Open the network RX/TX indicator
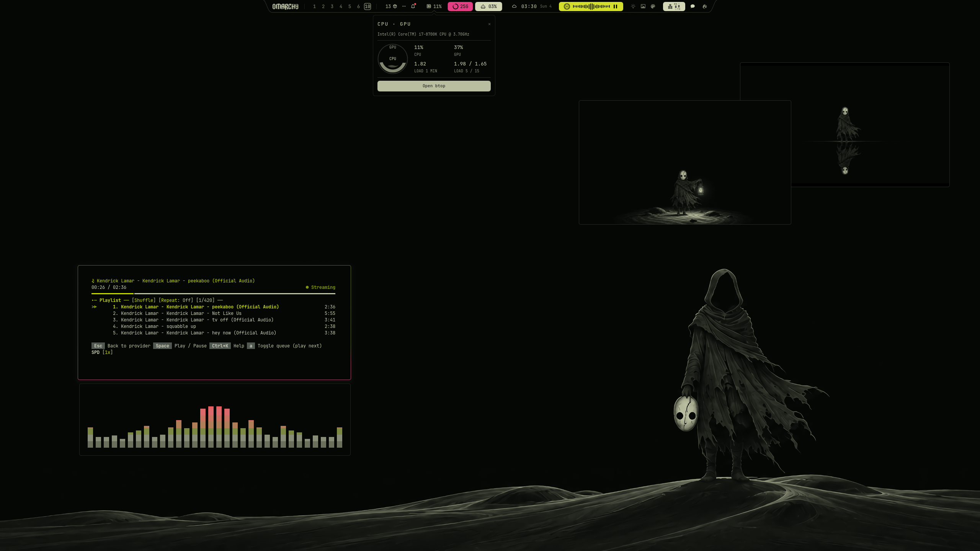 coord(674,7)
